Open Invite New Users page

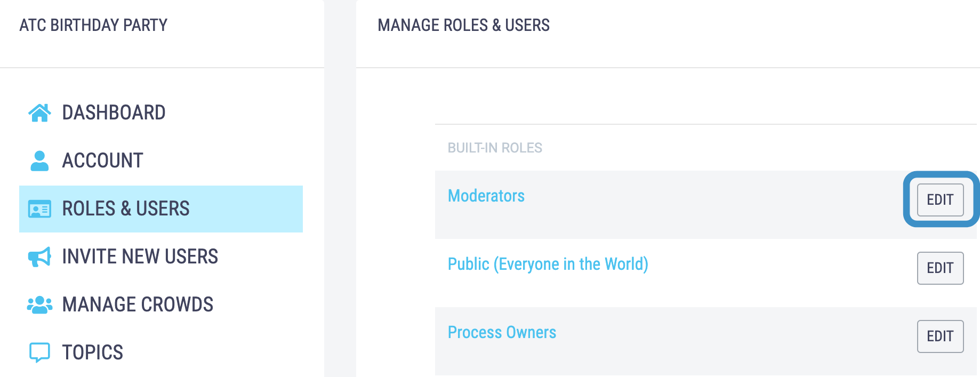tap(161, 257)
